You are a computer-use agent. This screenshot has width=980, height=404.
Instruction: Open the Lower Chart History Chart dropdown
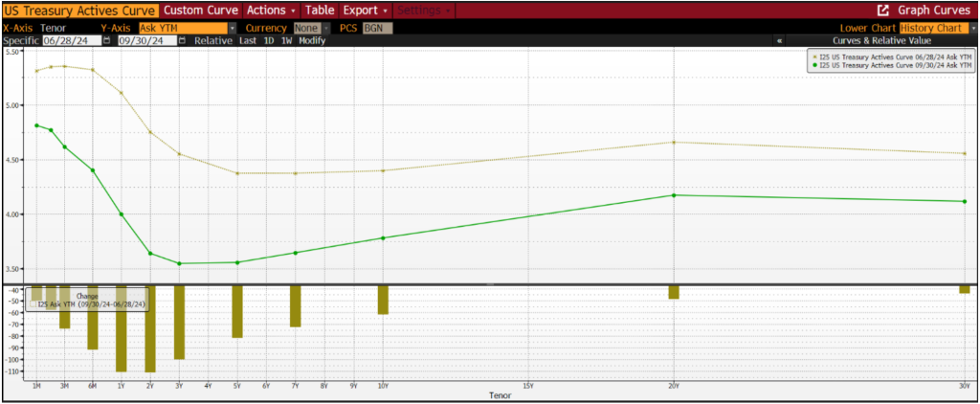(x=934, y=28)
